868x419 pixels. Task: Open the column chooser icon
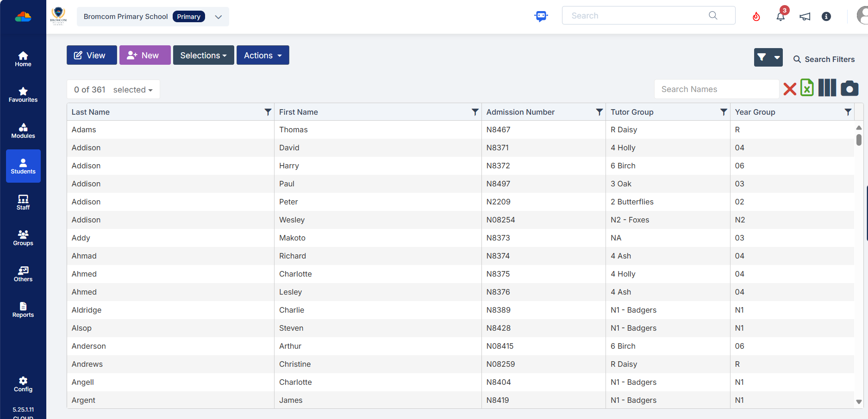[827, 88]
